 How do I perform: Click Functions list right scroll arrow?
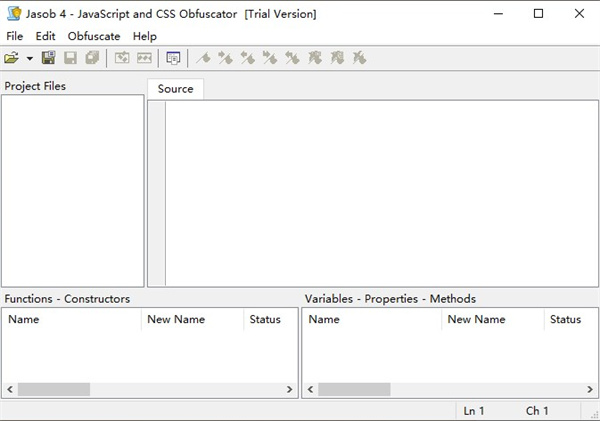[x=290, y=390]
